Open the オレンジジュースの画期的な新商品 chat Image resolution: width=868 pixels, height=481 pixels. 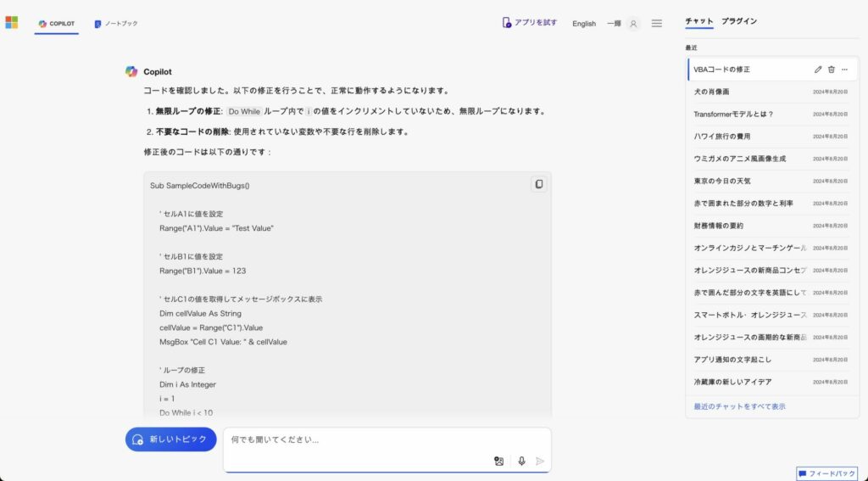point(771,337)
